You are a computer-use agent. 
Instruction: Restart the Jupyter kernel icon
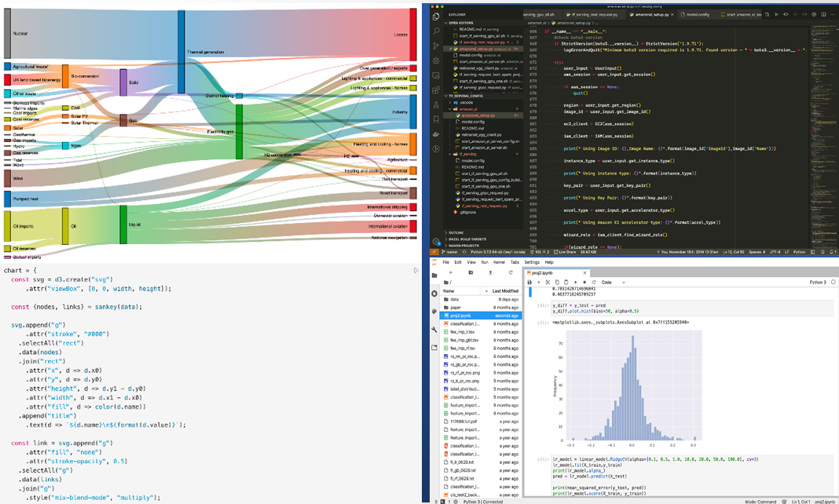coord(593,282)
